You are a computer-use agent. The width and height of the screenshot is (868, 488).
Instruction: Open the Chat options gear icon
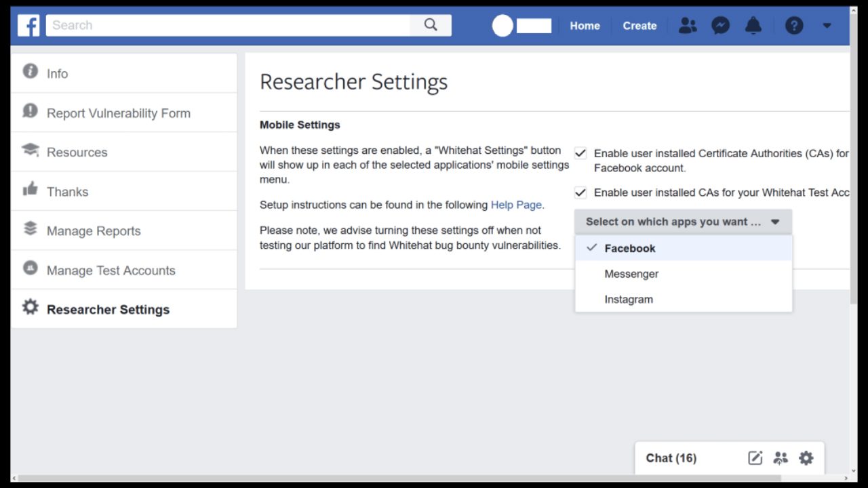tap(806, 458)
